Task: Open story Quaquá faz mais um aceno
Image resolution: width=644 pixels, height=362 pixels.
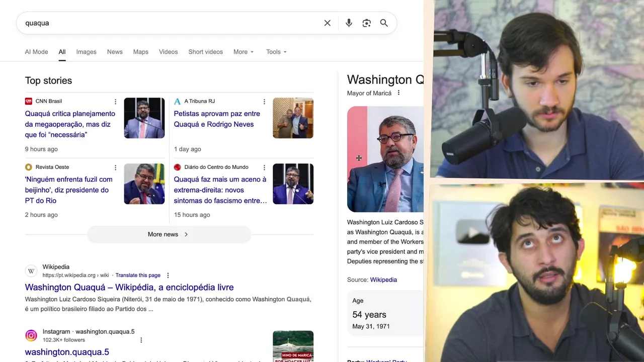Action: pyautogui.click(x=220, y=190)
